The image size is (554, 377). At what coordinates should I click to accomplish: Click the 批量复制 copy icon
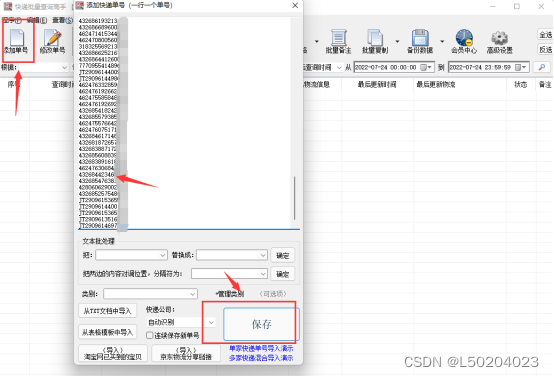[x=375, y=37]
